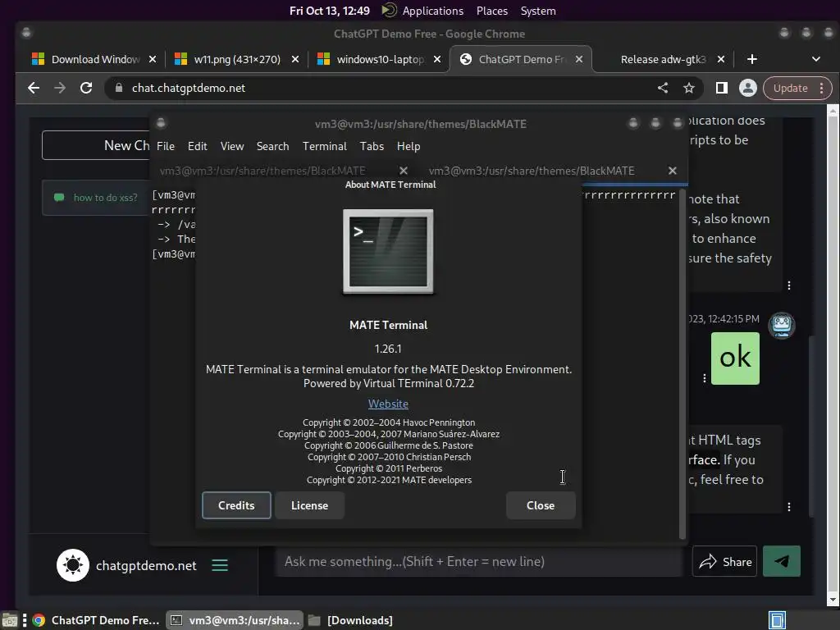Image resolution: width=840 pixels, height=630 pixels.
Task: Open the Chrome three-dot menu
Action: pos(822,88)
